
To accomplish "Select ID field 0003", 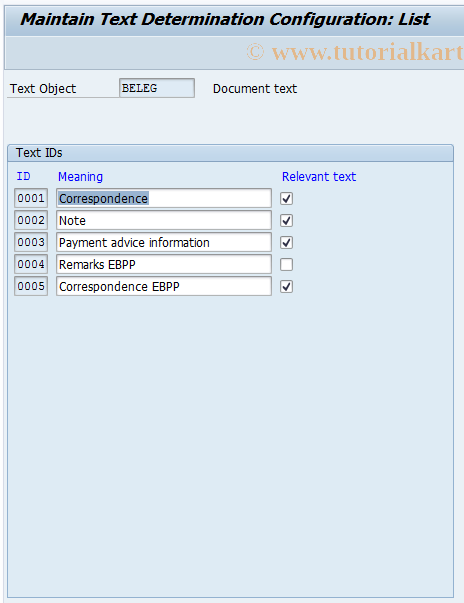I will point(31,242).
